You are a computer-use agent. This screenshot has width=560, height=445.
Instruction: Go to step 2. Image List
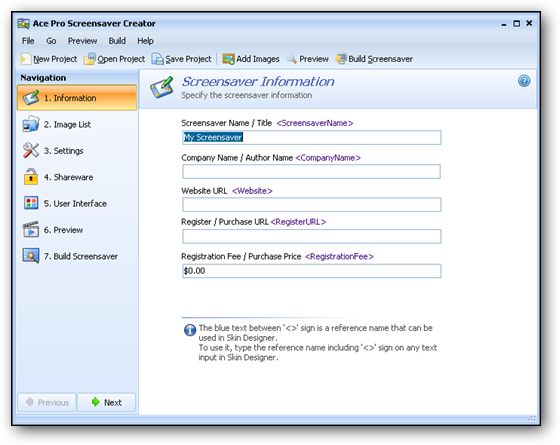[77, 124]
